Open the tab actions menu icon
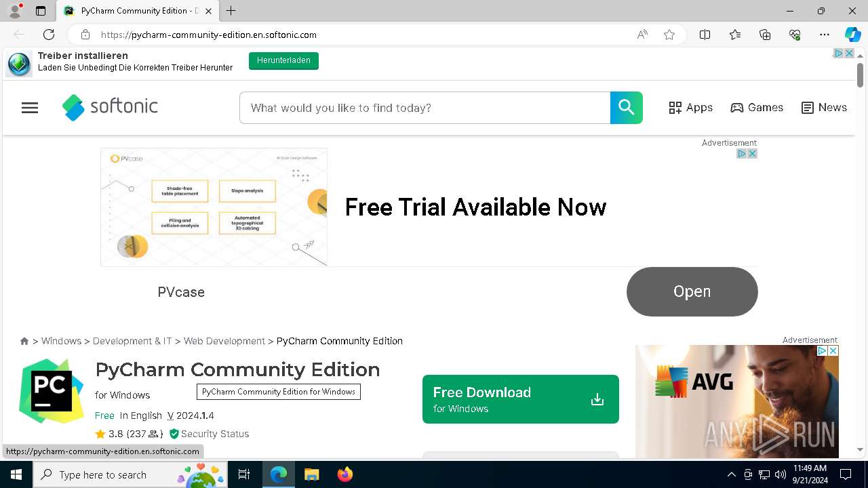The image size is (868, 488). click(41, 11)
